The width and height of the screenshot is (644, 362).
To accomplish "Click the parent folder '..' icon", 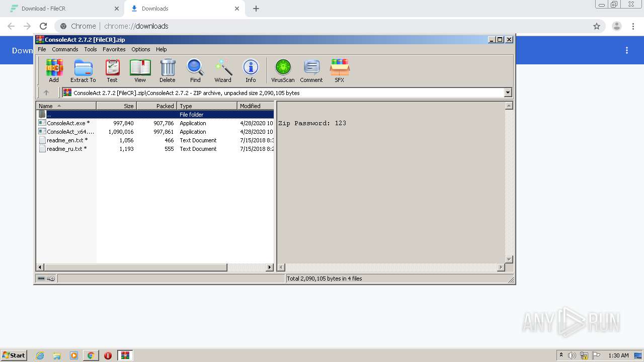I will click(x=42, y=115).
